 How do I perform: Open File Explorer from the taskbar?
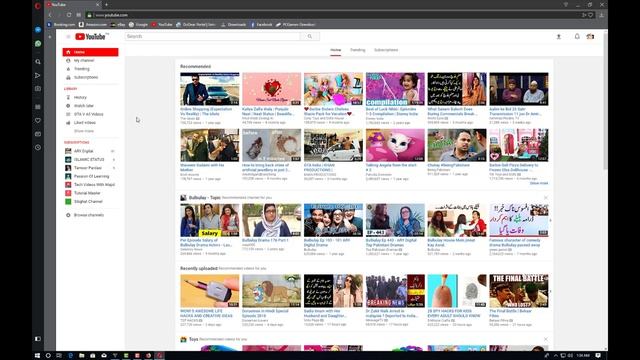tap(82, 356)
